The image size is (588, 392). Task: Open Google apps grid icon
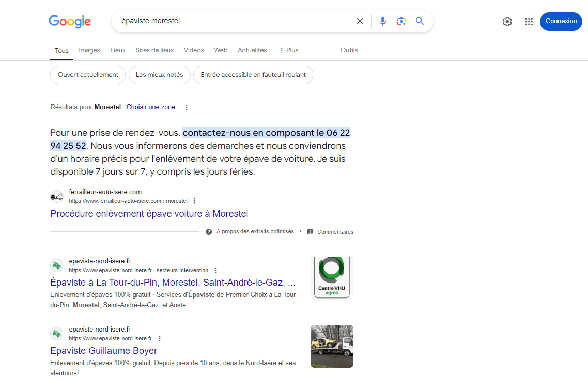529,21
